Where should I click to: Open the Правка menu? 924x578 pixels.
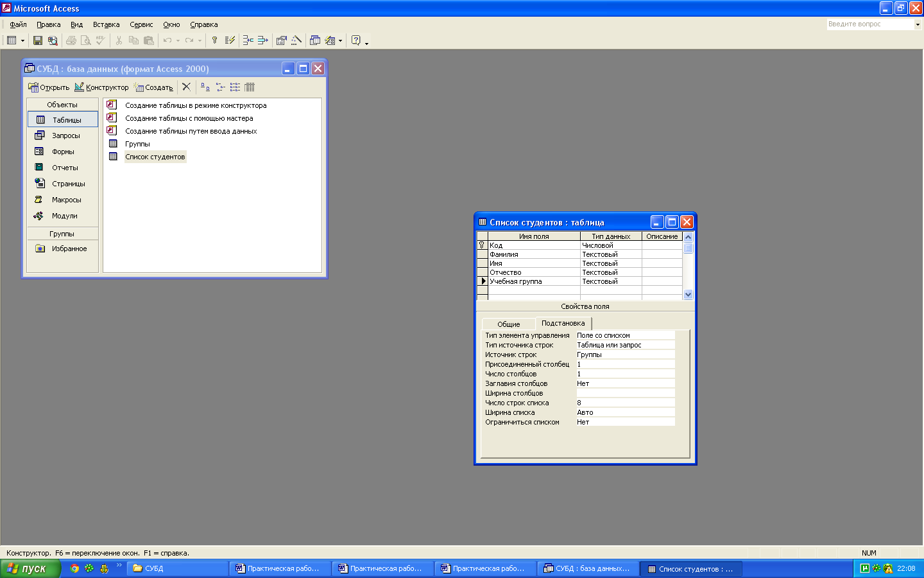[49, 24]
